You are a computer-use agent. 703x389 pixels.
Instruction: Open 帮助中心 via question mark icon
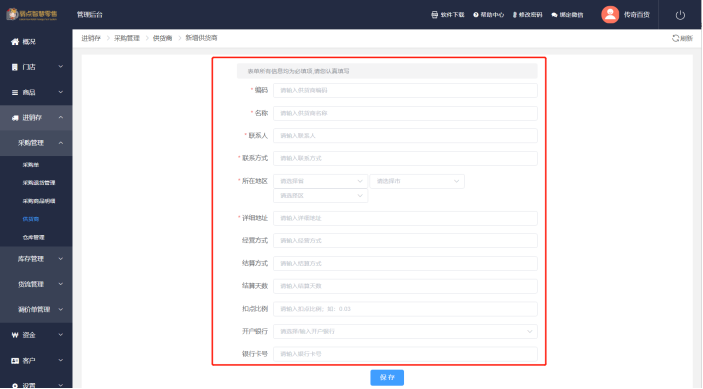[x=476, y=15]
